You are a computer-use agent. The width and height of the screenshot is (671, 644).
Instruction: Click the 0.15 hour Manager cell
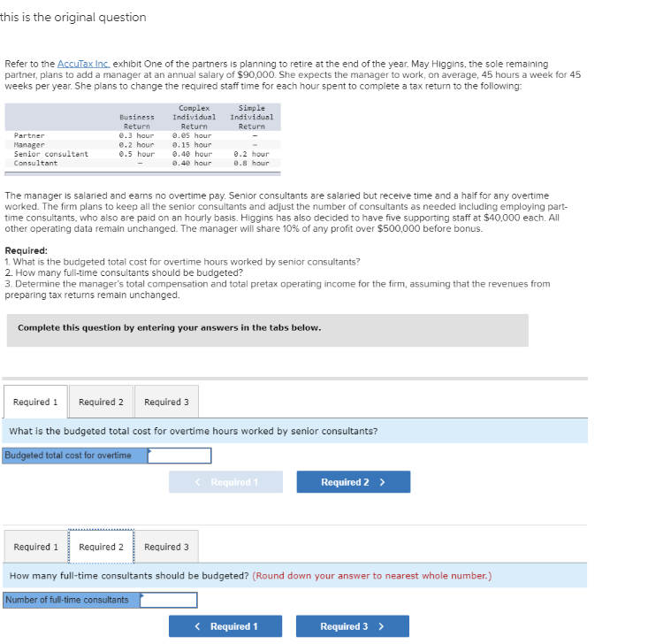[192, 145]
